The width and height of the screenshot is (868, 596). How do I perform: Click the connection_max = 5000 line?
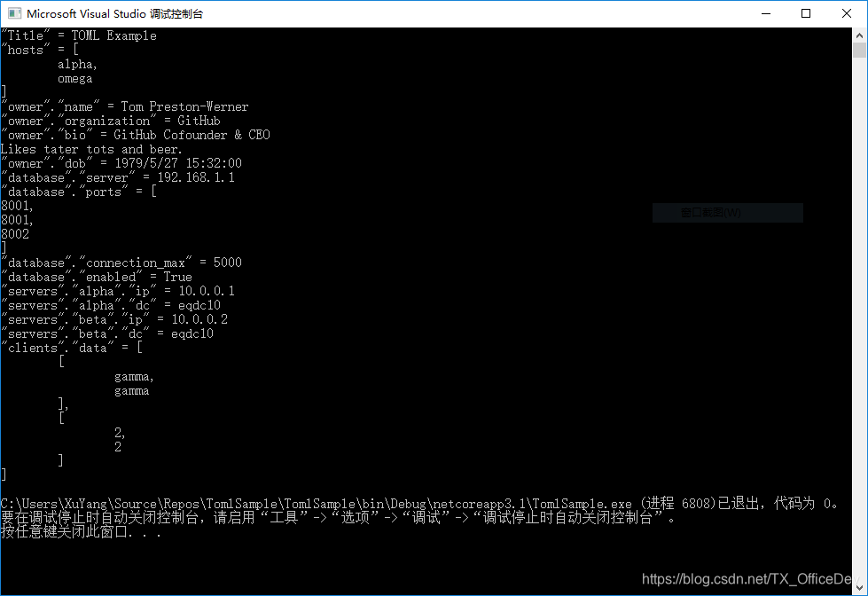[x=121, y=263]
